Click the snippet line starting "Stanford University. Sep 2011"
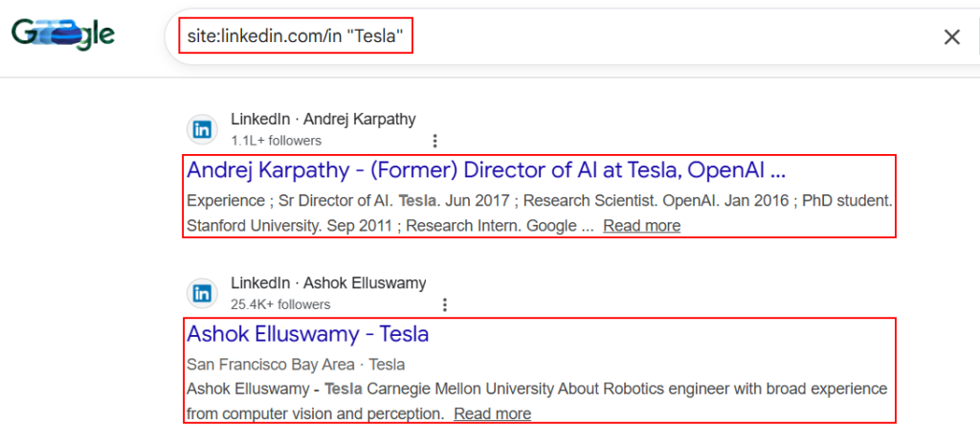The width and height of the screenshot is (980, 447). [390, 226]
